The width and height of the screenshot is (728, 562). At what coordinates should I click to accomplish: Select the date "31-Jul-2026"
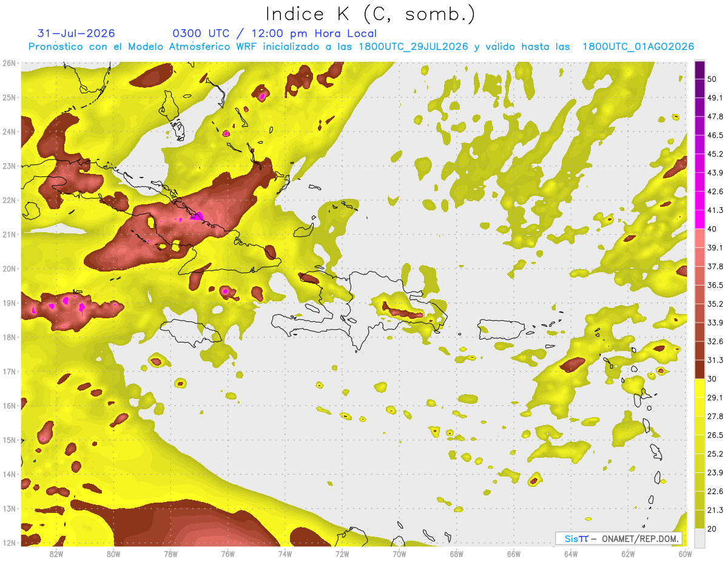(x=76, y=33)
